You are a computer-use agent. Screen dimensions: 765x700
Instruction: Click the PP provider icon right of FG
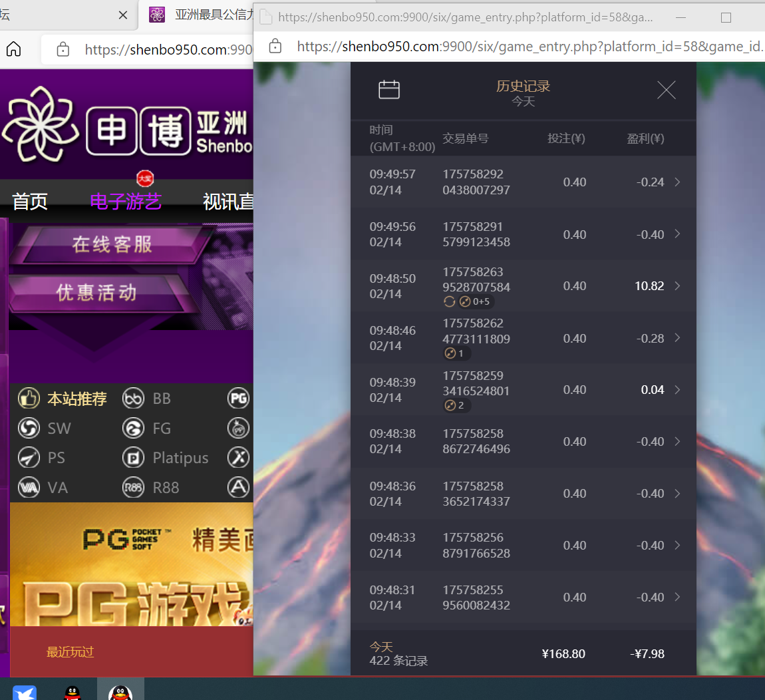tap(239, 428)
